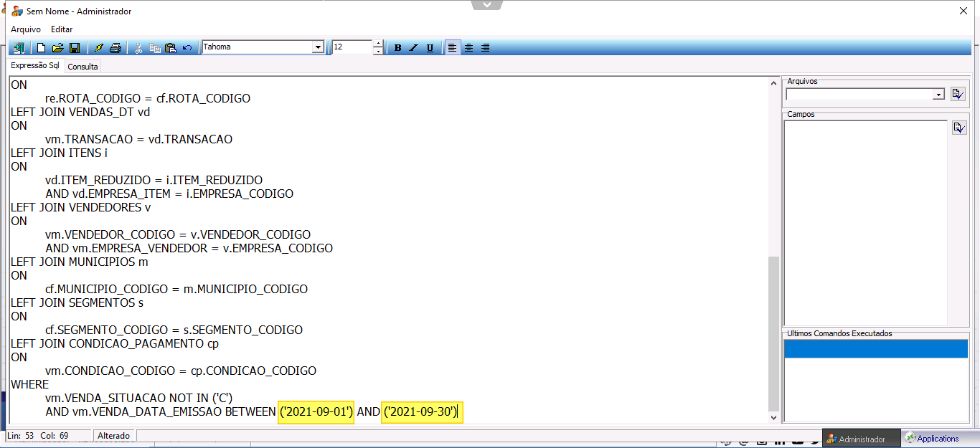
Task: Click the line LEFT JOIN SEGMENTOS s
Action: point(77,302)
